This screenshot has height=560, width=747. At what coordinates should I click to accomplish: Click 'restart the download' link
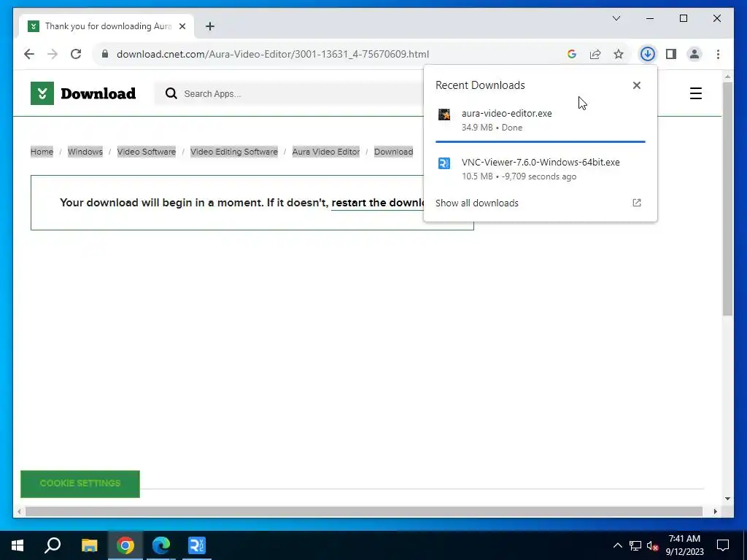pos(377,203)
